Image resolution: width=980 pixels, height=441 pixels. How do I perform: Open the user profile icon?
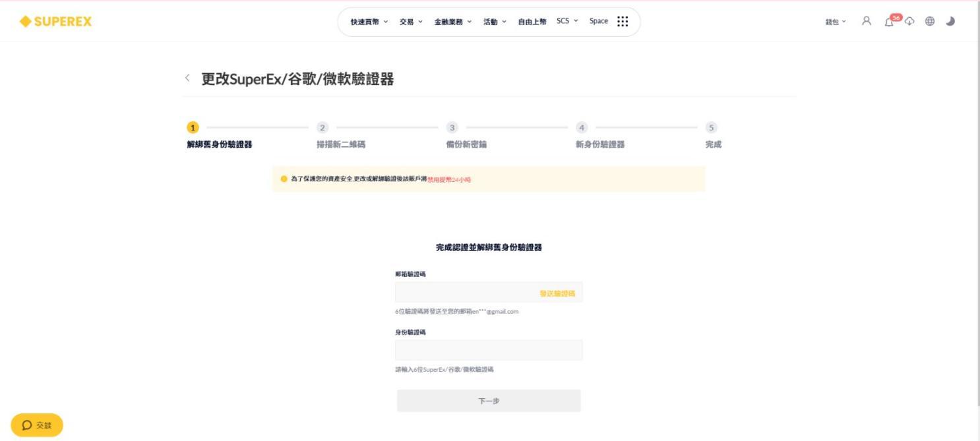pyautogui.click(x=867, y=21)
